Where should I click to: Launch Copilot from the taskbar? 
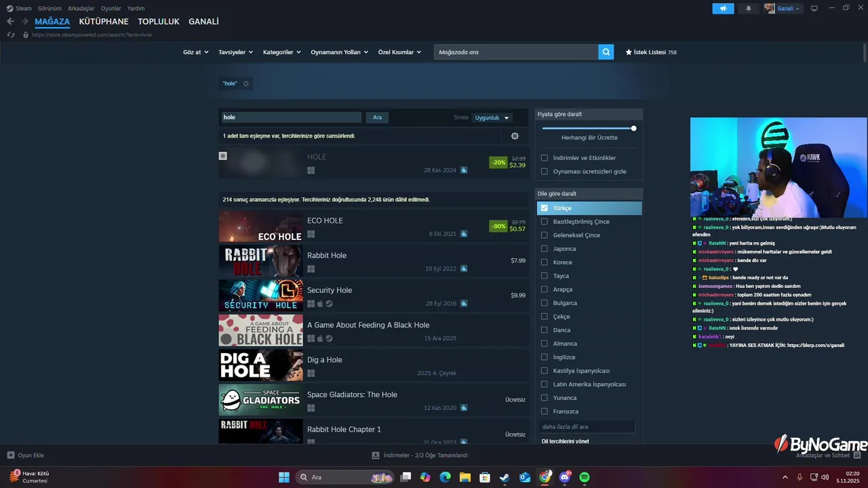point(425,477)
